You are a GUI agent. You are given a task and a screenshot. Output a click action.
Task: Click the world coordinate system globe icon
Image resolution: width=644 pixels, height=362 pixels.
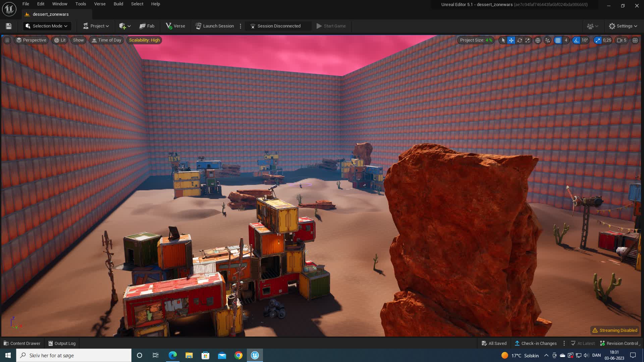coord(538,40)
